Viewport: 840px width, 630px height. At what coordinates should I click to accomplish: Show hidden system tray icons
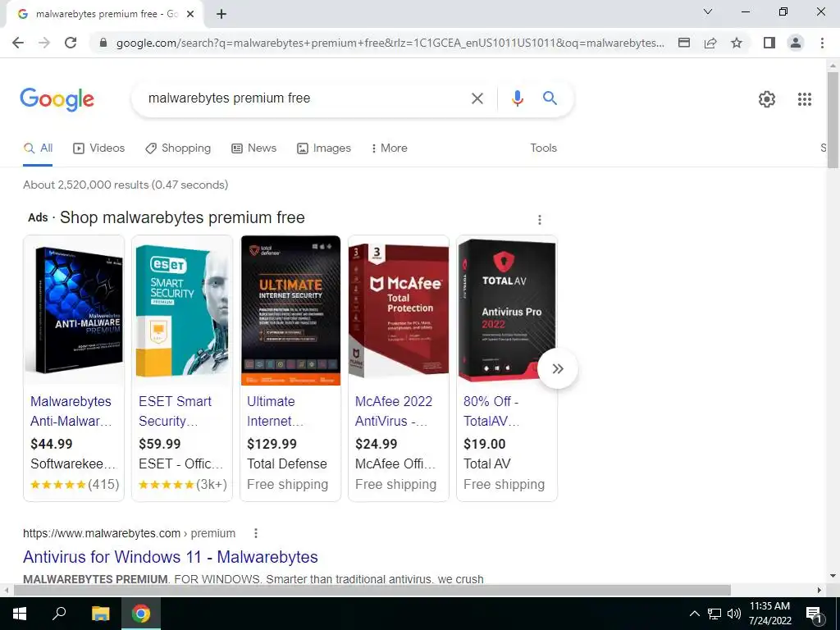point(694,614)
